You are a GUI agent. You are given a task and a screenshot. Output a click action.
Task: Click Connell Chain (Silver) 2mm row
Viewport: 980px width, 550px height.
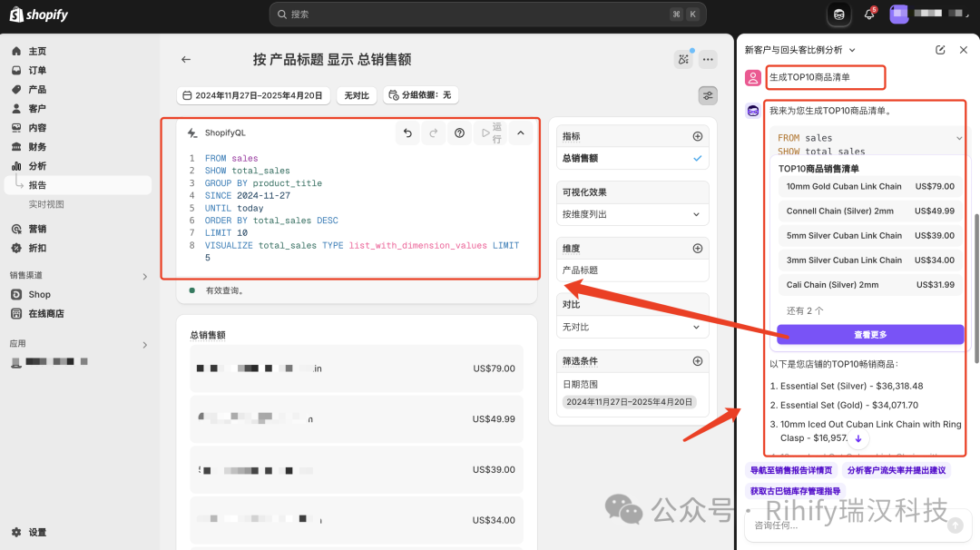pyautogui.click(x=870, y=211)
